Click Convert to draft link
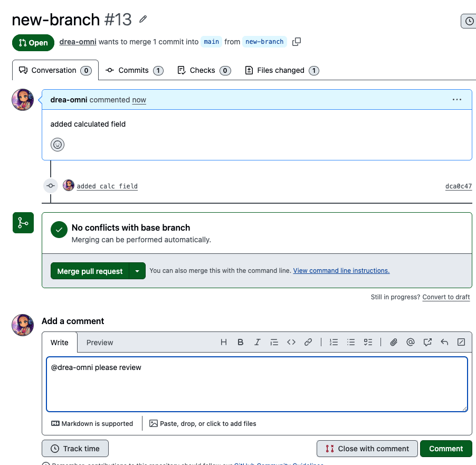This screenshot has height=465, width=476. pyautogui.click(x=446, y=297)
